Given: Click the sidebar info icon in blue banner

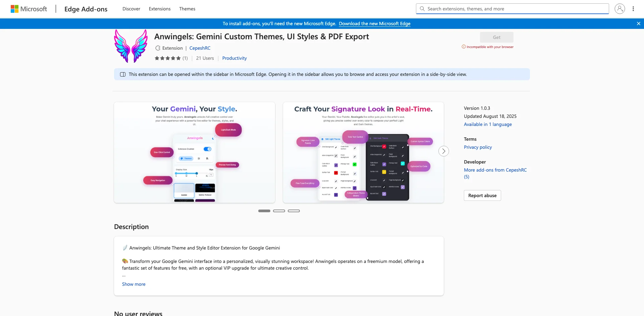Looking at the screenshot, I should coord(123,74).
